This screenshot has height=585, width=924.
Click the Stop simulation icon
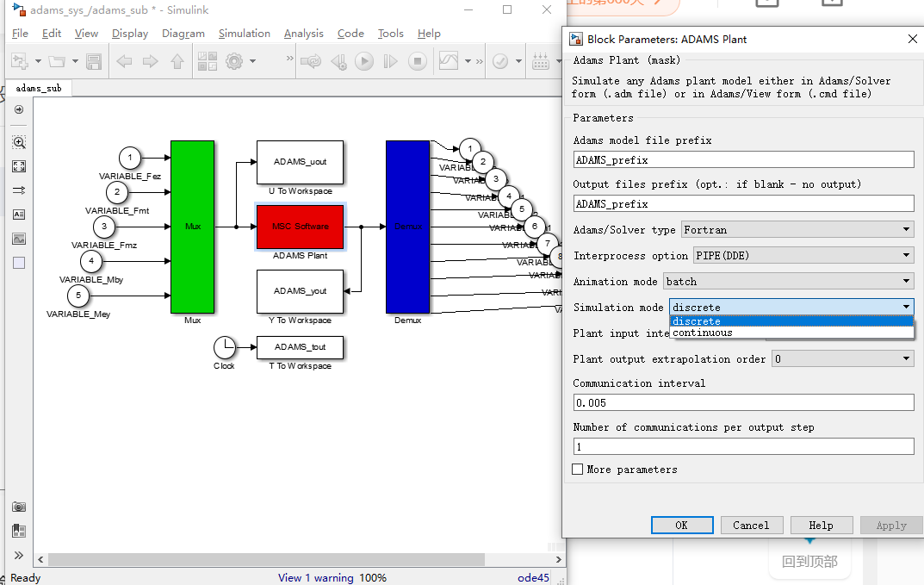tap(417, 61)
